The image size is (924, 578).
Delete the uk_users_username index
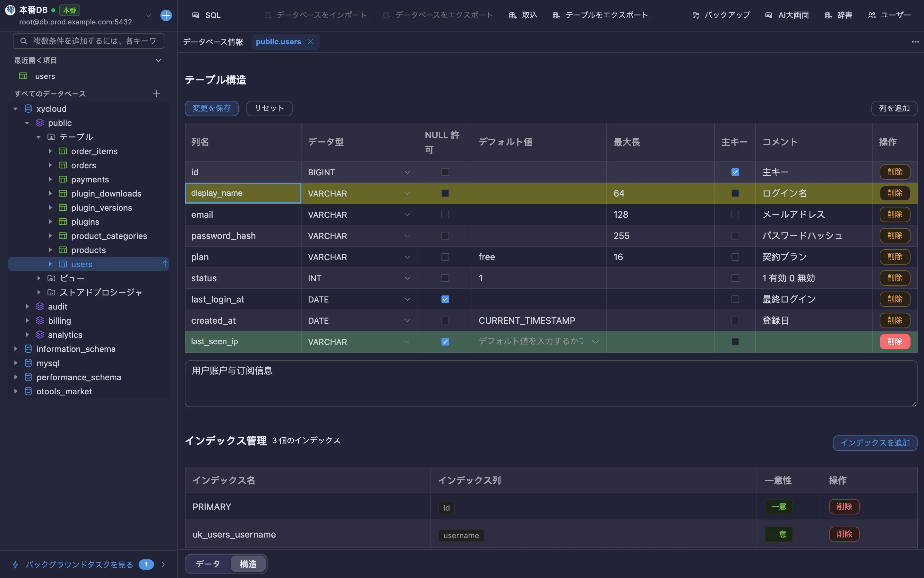coord(844,534)
